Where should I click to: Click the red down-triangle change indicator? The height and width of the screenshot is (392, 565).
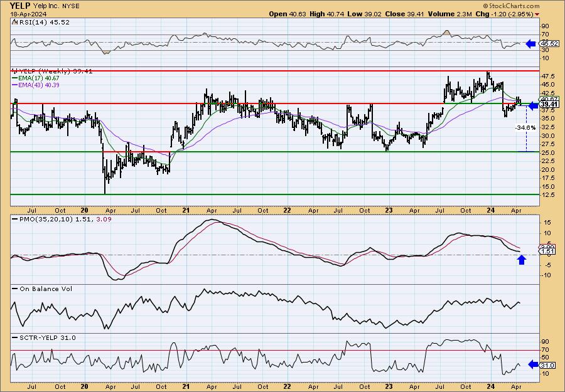(537, 14)
